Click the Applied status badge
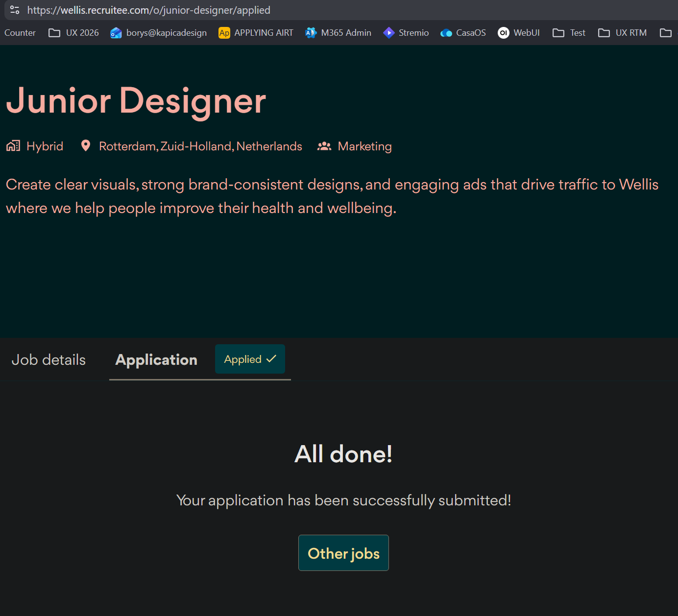 [250, 359]
